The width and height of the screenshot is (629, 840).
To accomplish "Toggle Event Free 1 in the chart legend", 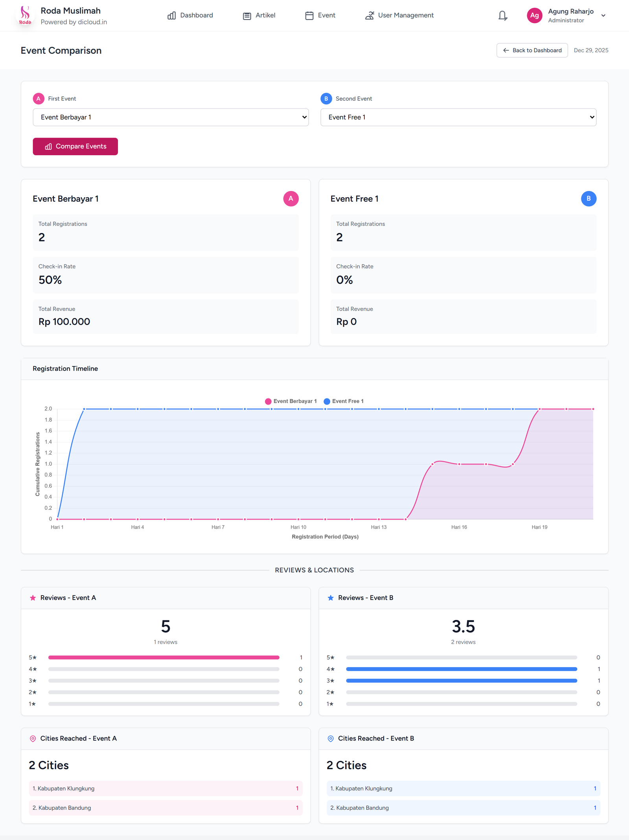I will click(x=344, y=401).
